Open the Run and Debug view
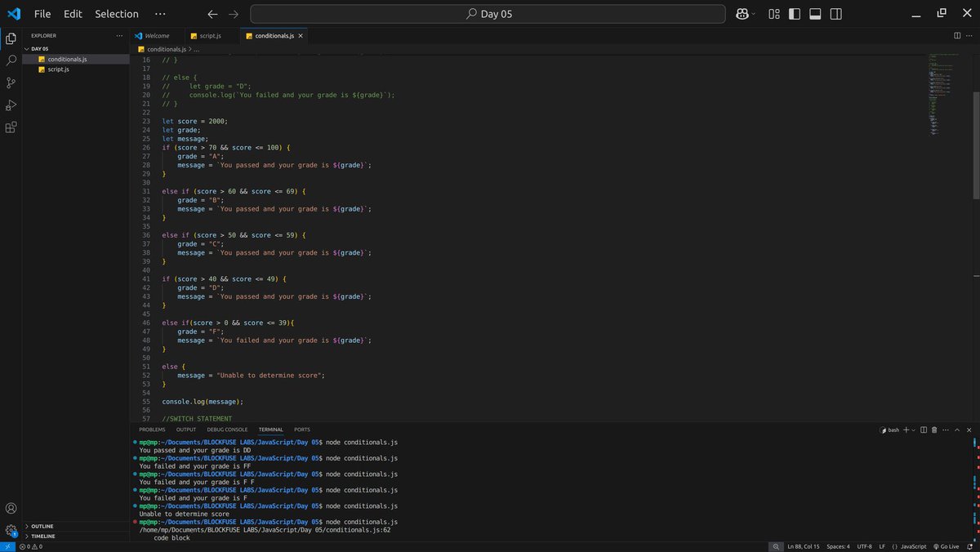 coord(11,105)
